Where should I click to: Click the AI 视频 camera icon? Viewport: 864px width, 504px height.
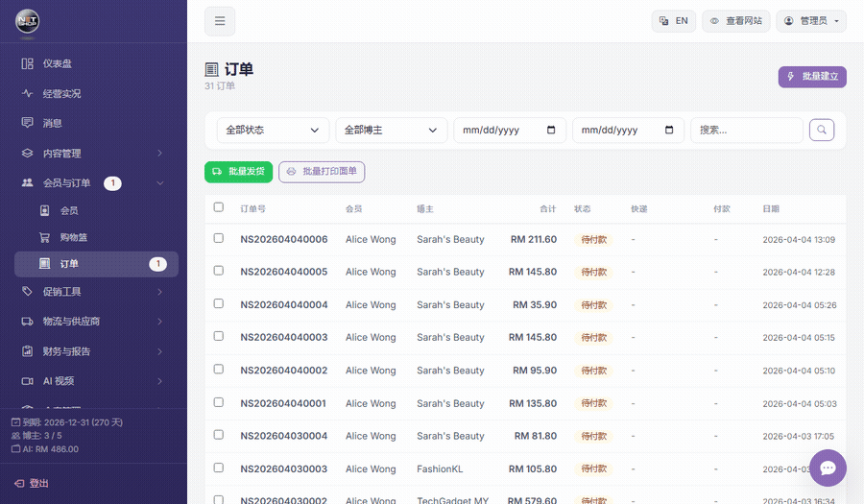(27, 381)
